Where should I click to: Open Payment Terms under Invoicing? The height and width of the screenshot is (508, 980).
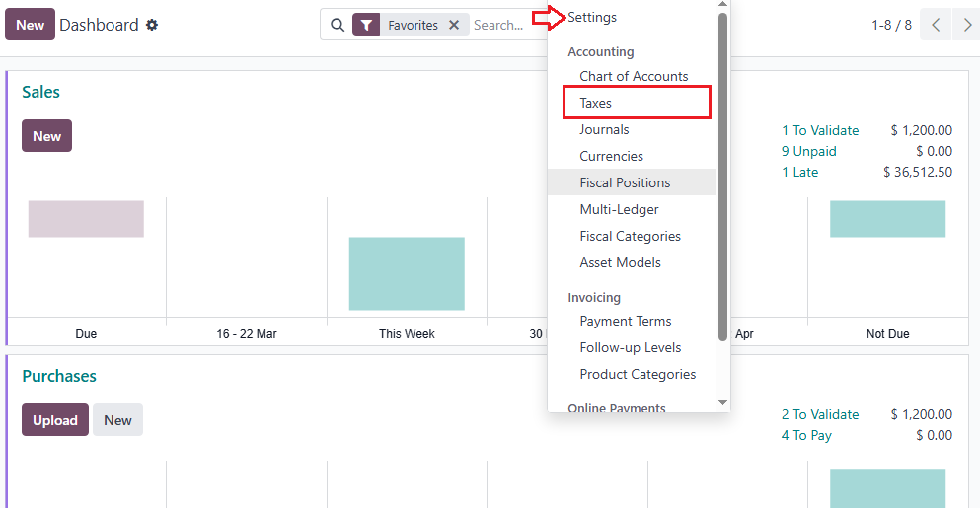tap(625, 321)
